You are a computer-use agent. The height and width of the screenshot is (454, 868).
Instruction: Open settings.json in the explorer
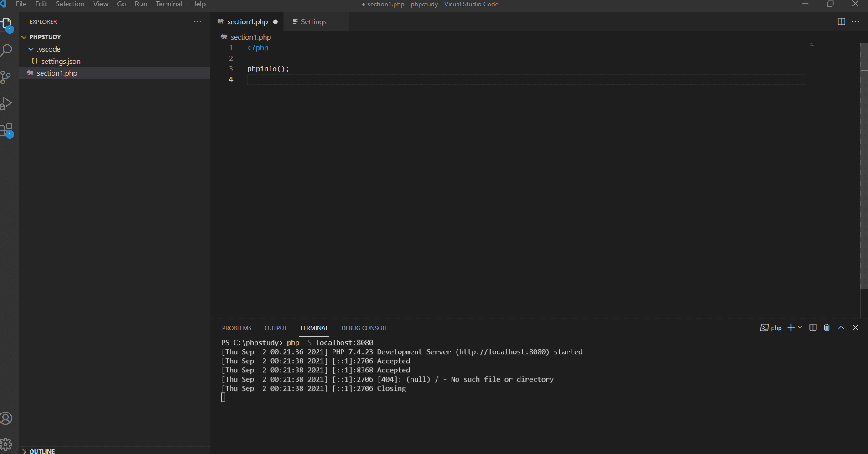coord(61,62)
